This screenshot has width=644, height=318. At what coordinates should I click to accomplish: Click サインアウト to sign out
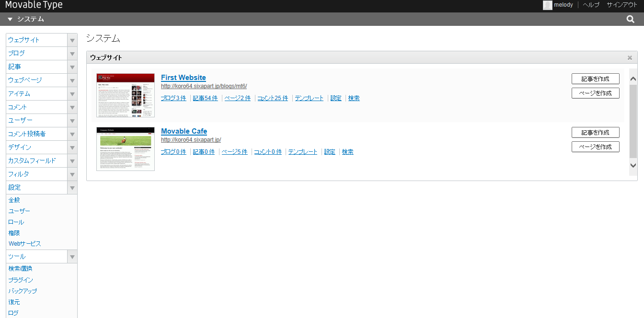(622, 5)
